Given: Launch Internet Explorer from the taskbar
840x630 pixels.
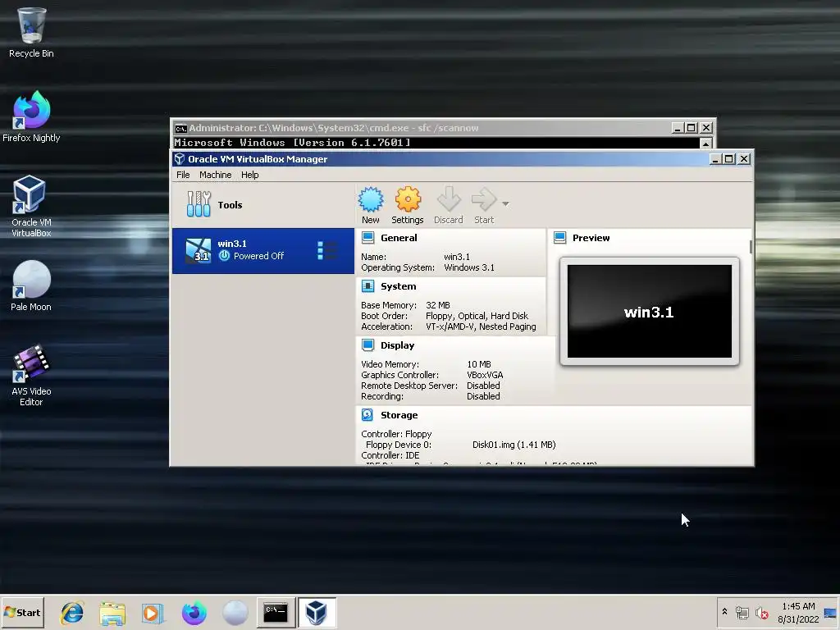Looking at the screenshot, I should click(x=72, y=613).
